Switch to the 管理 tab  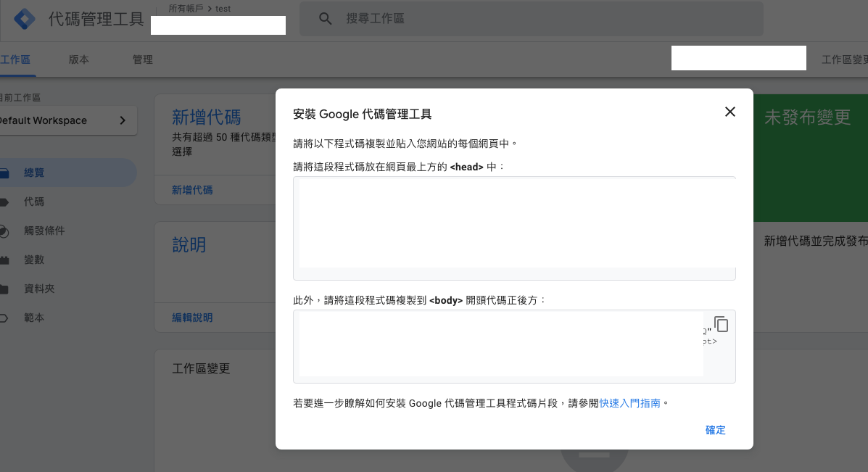pyautogui.click(x=142, y=59)
